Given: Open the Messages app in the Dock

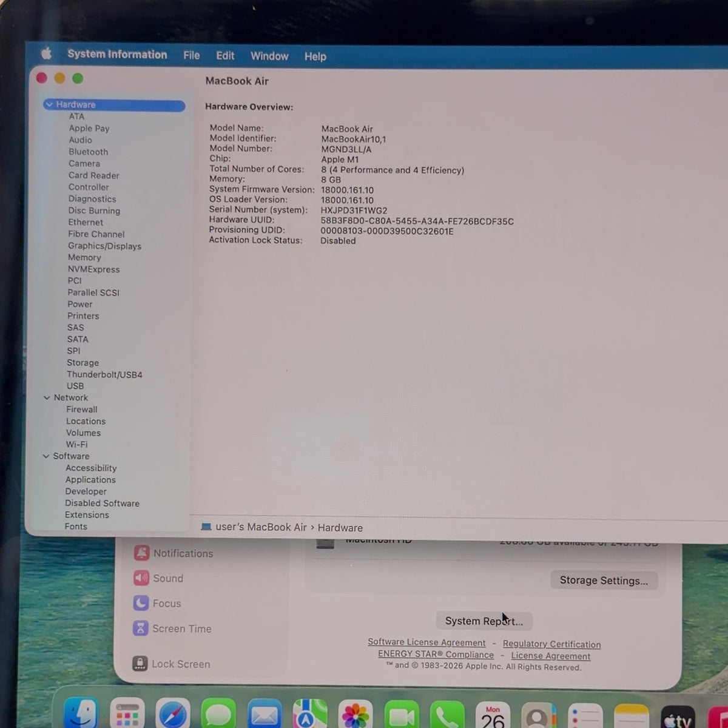Looking at the screenshot, I should coord(218,713).
